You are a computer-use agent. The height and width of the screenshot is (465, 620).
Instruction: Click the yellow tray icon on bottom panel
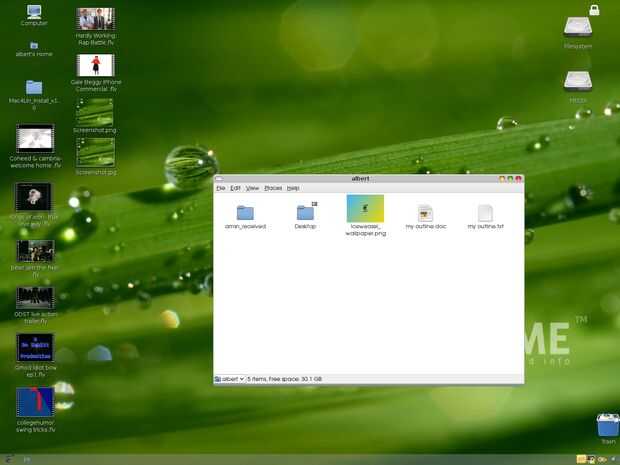(581, 459)
